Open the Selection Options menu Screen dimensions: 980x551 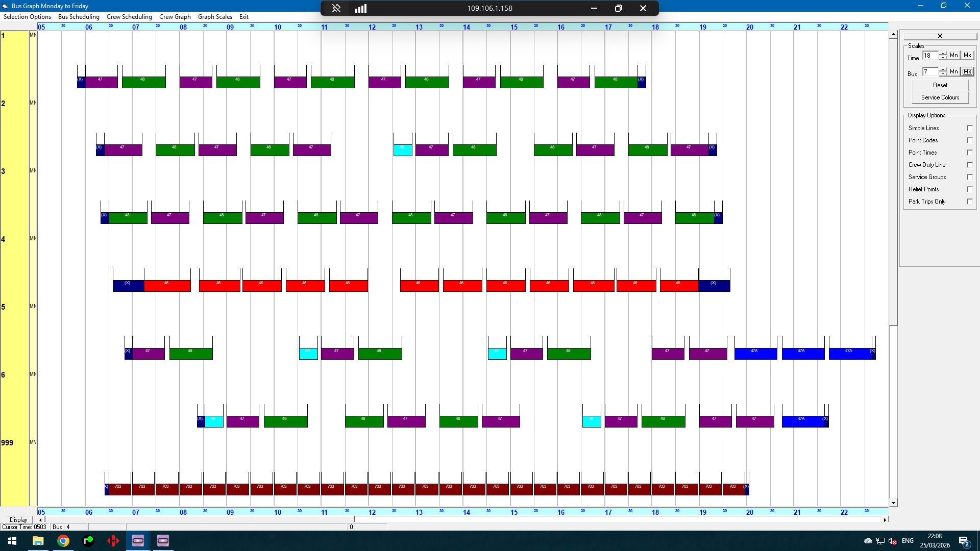point(27,17)
